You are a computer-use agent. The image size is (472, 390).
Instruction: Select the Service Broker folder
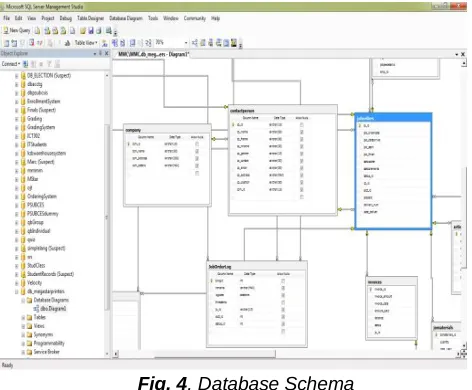pyautogui.click(x=46, y=352)
